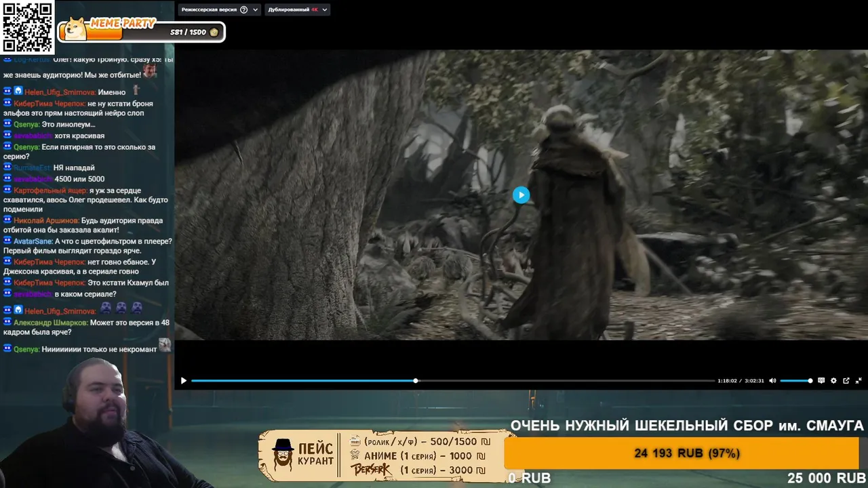Click the coin icon next to 1500
868x488 pixels.
tap(214, 33)
